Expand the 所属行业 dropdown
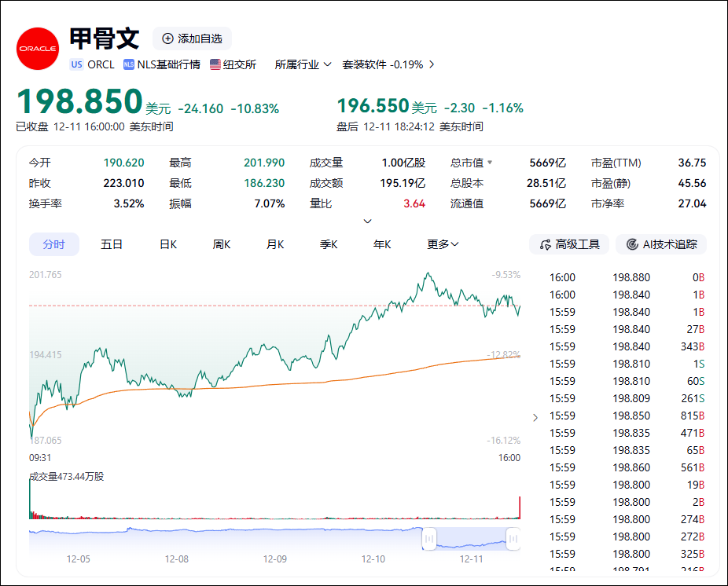728x586 pixels. point(303,64)
